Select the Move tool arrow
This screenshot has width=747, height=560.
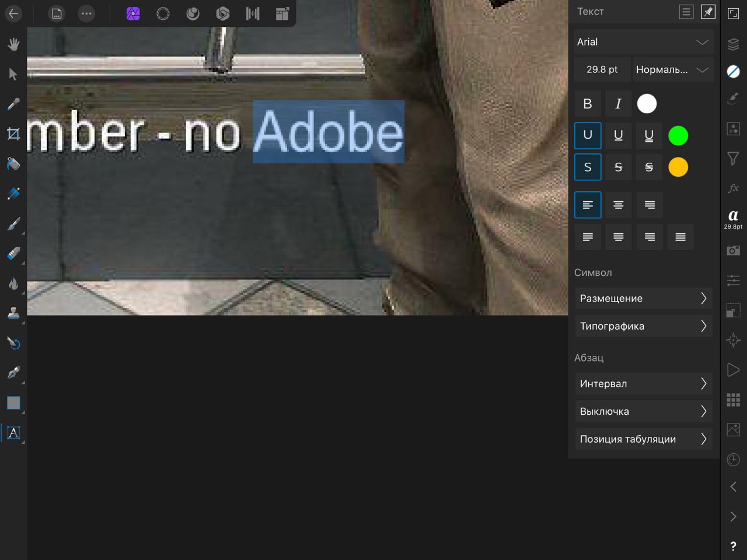click(x=13, y=74)
